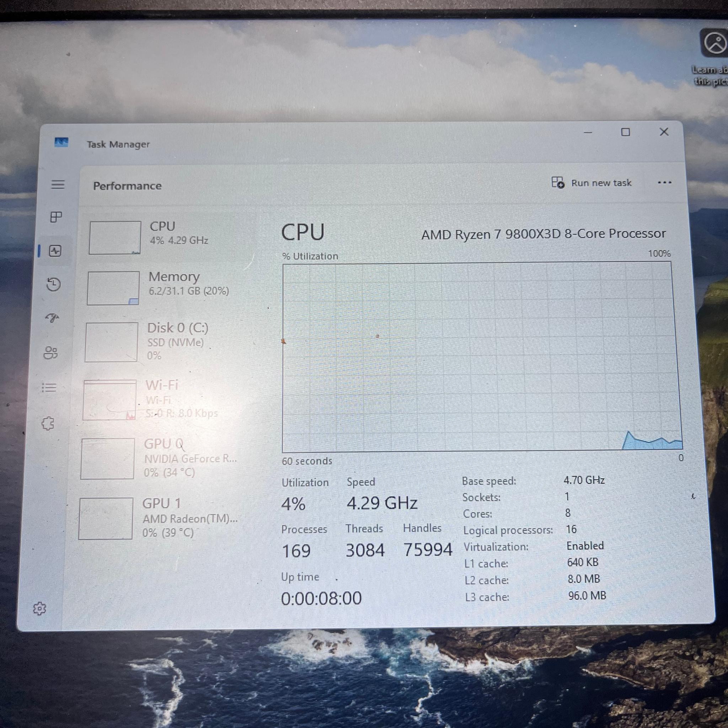728x728 pixels.
Task: Open the Startup apps icon
Action: point(52,318)
